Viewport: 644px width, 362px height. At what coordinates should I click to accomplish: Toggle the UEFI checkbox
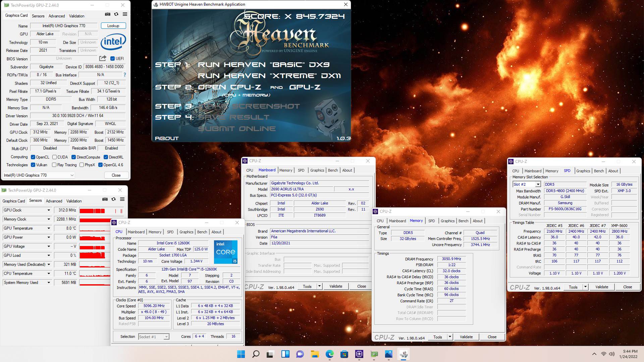click(x=112, y=58)
